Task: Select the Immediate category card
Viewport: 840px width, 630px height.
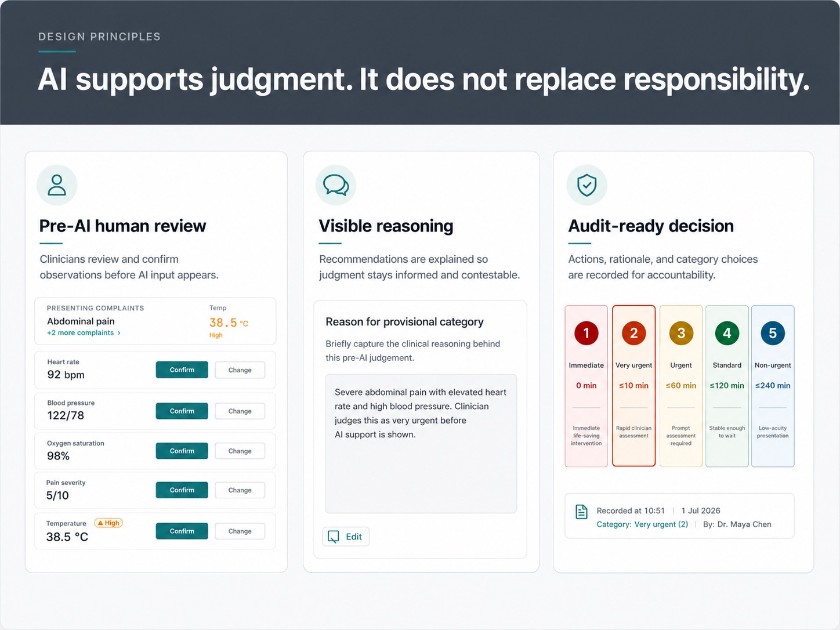Action: pos(586,386)
